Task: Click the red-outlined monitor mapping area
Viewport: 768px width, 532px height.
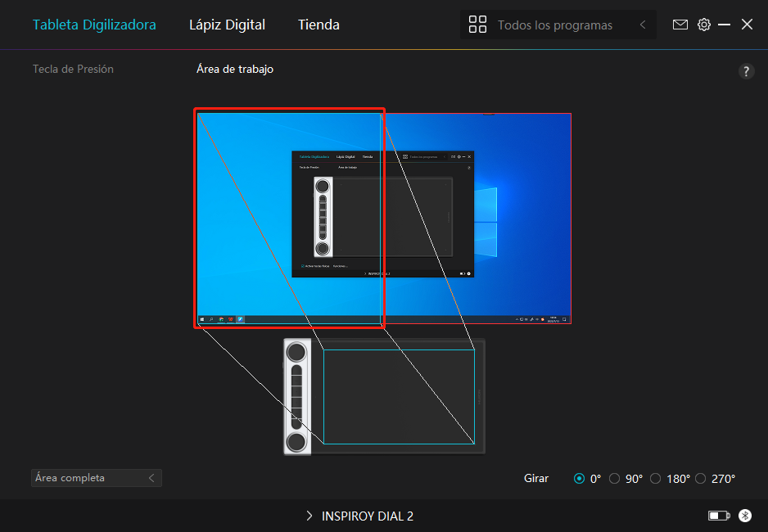Action: coord(288,219)
